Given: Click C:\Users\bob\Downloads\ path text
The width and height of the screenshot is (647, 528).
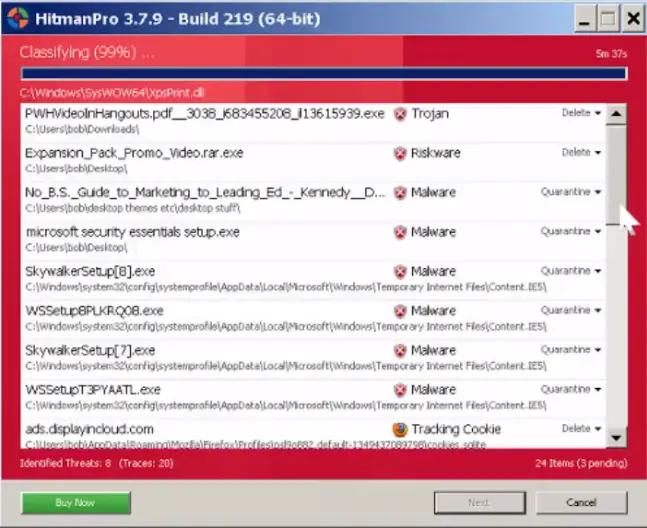Looking at the screenshot, I should [x=82, y=129].
